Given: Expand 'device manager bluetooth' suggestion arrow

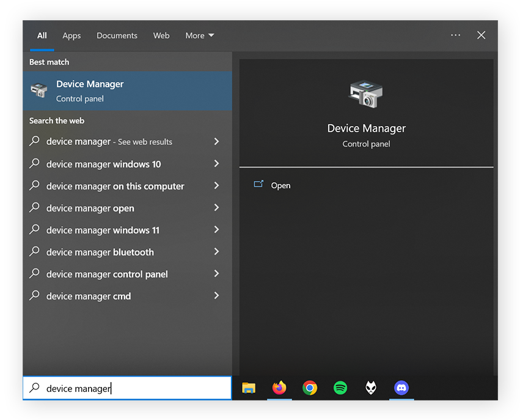Looking at the screenshot, I should click(216, 252).
